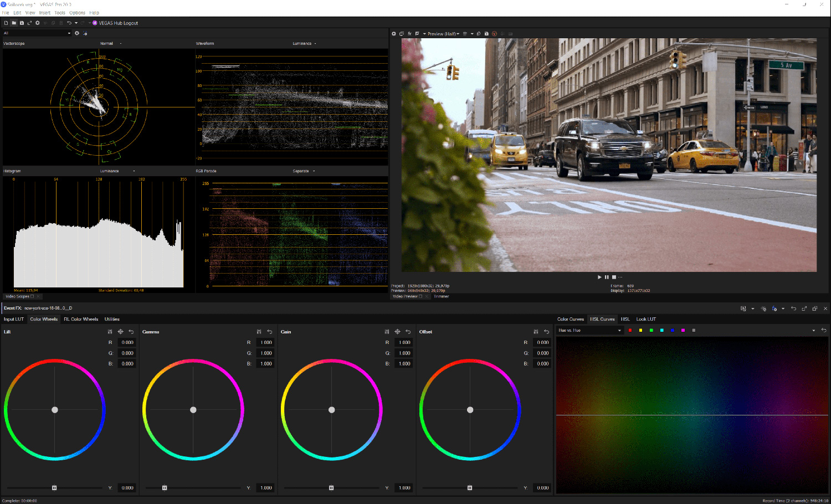Screen dimensions: 831x504
Task: Reset the Gamma wheel
Action: click(270, 332)
